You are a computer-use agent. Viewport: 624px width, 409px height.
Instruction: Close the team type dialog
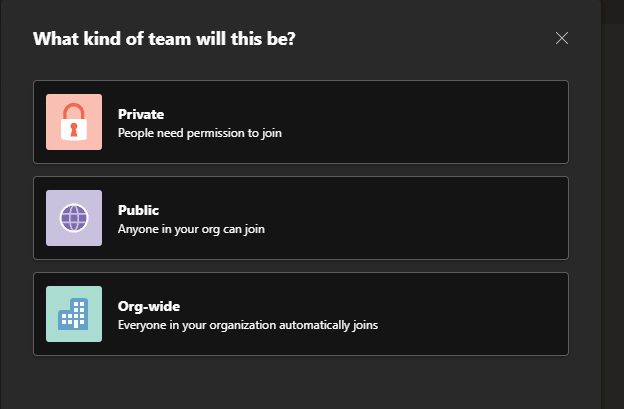coord(562,39)
